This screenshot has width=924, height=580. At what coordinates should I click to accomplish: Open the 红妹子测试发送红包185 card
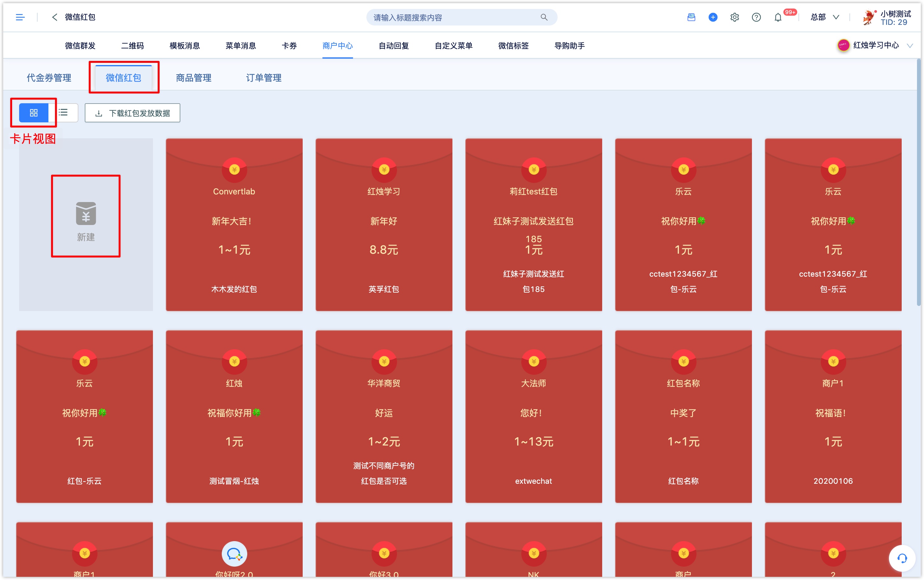pos(534,224)
